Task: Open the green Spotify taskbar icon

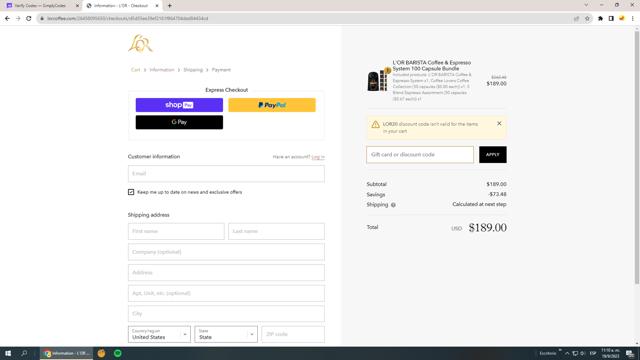Action: [118, 353]
